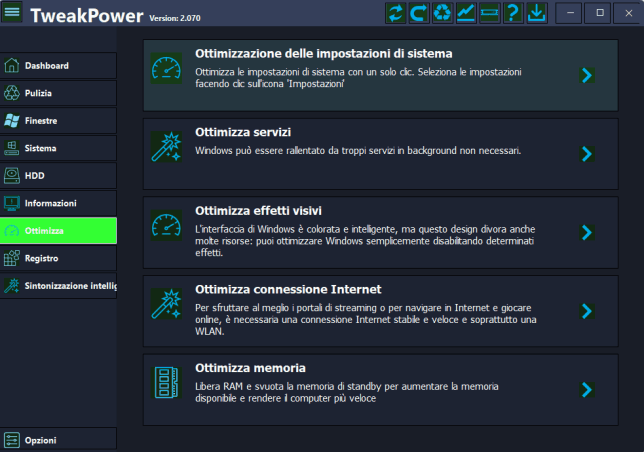Click the recycle symbol toolbar icon

click(442, 13)
